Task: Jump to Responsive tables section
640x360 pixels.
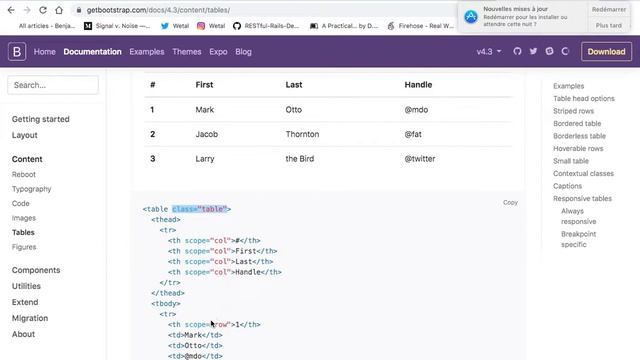Action: [x=582, y=198]
